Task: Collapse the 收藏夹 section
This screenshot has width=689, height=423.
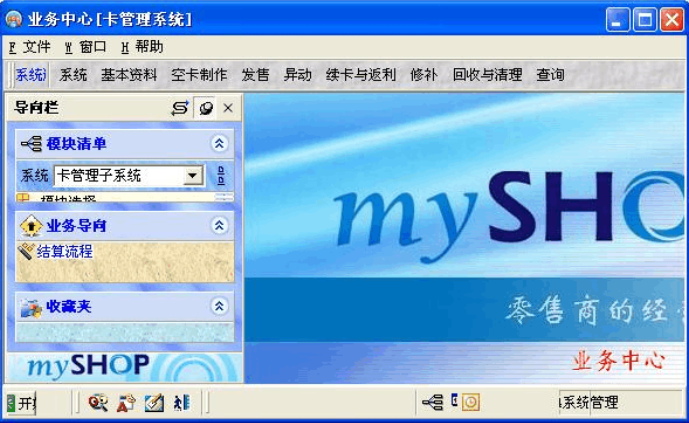Action: (220, 307)
